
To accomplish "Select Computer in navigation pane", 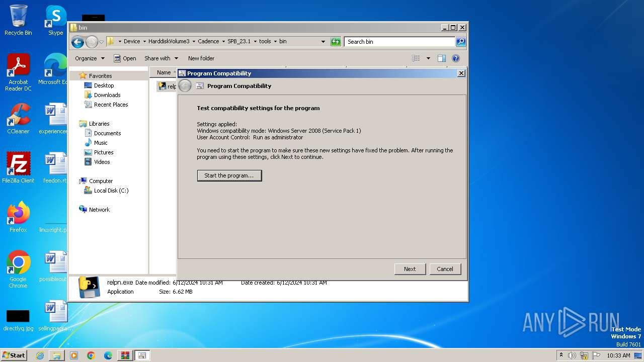I will (x=101, y=181).
